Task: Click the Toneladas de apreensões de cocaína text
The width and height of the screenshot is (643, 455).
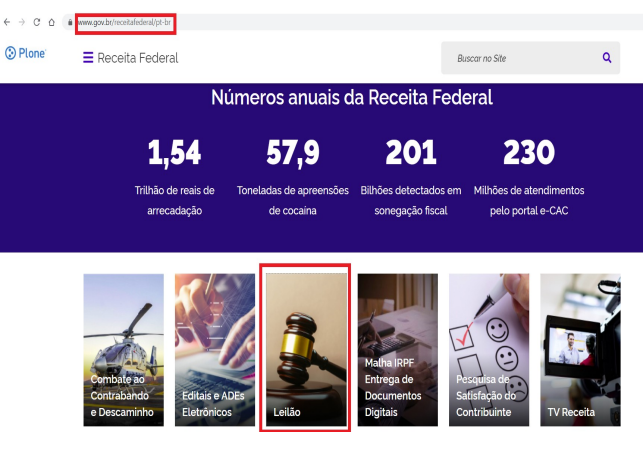Action: coord(292,200)
